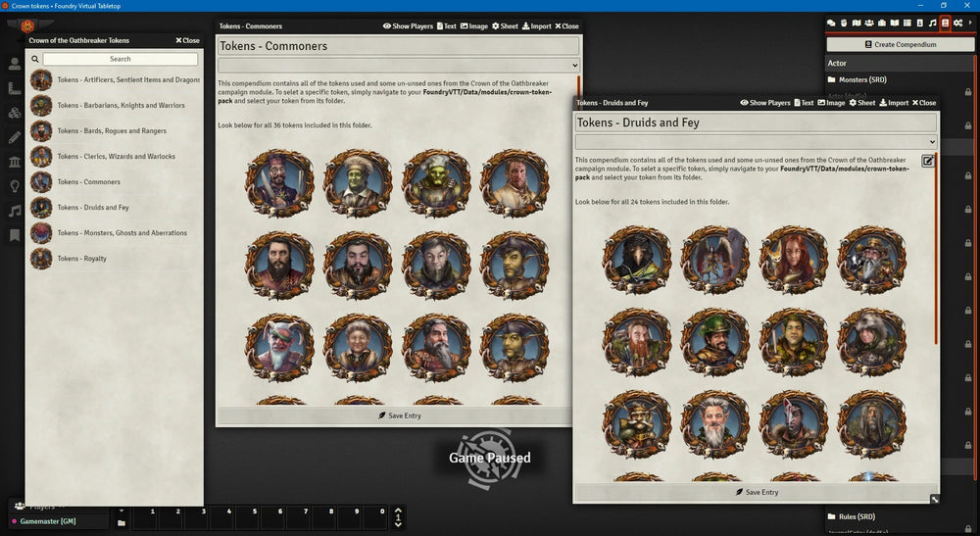Open the dropdown under Tokens - Druids and Fey

pos(756,142)
